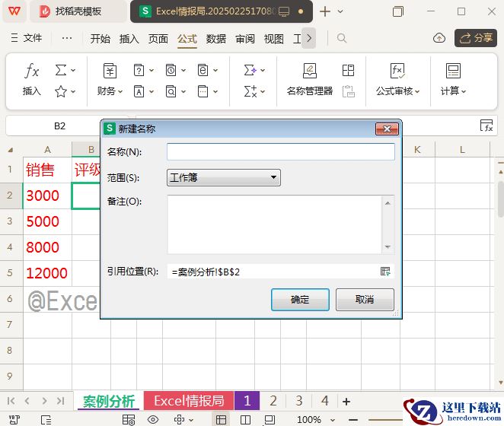The height and width of the screenshot is (426, 504).
Task: Click inside the 备注 comment text area
Action: [274, 224]
